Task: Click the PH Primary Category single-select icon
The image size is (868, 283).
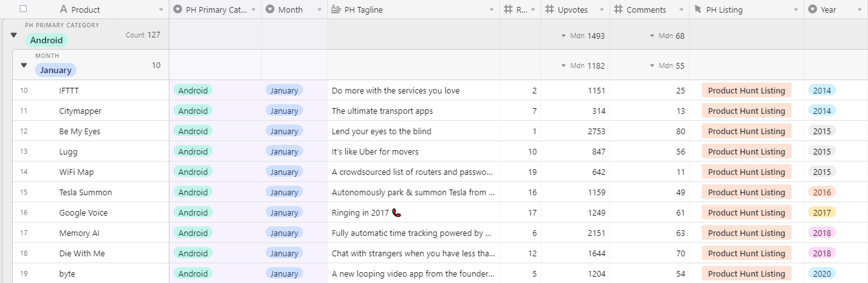Action: [x=178, y=9]
